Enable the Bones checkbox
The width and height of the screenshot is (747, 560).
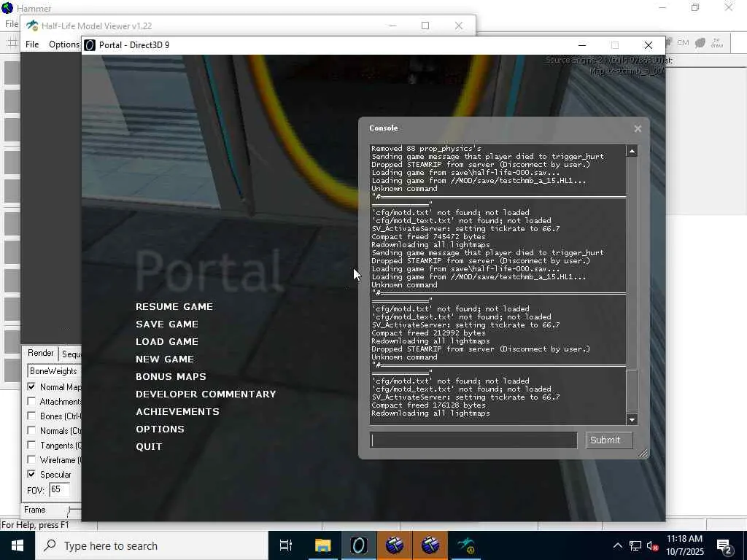(31, 416)
